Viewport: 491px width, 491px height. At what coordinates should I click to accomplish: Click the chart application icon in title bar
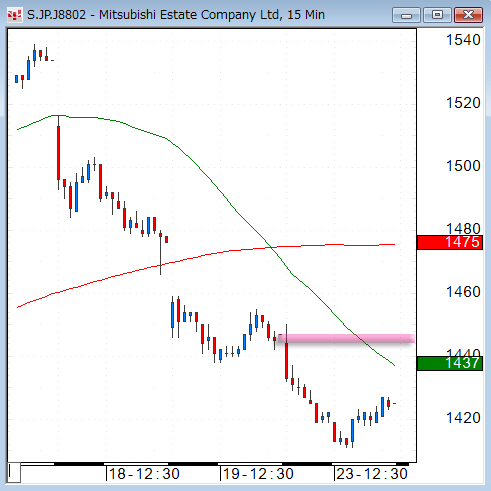pyautogui.click(x=14, y=15)
